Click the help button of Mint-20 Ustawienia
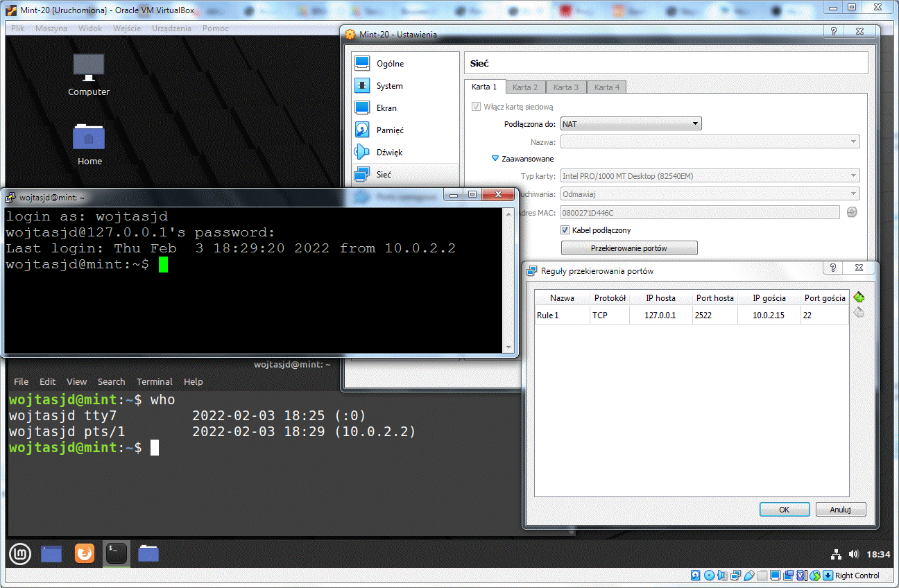Screen dimensions: 899x588 pyautogui.click(x=833, y=31)
